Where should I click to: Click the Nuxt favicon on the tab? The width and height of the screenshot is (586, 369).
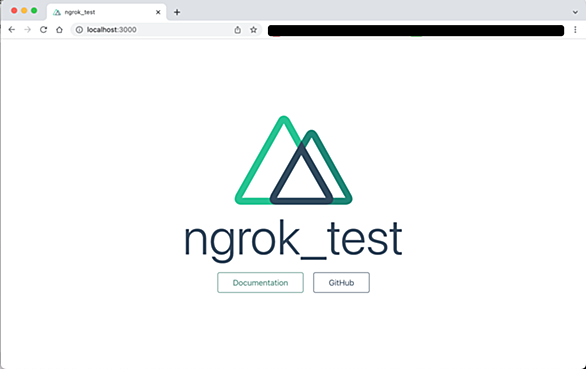coord(57,12)
